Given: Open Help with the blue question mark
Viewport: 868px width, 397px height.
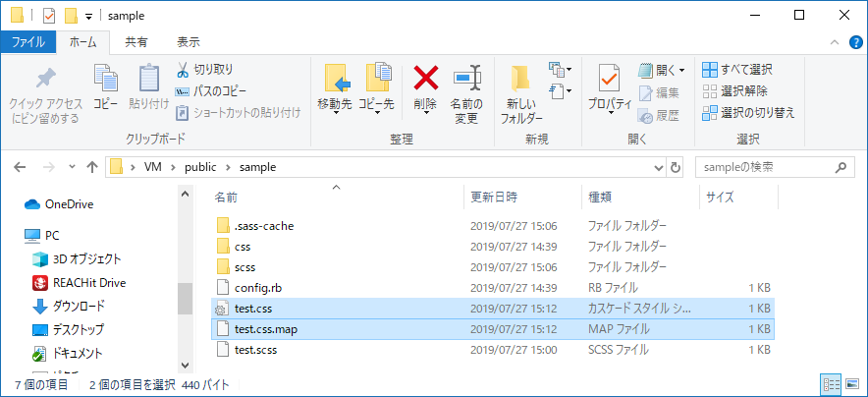Looking at the screenshot, I should pyautogui.click(x=856, y=42).
